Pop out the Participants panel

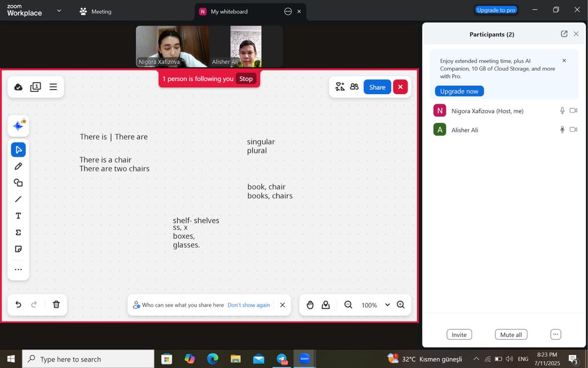[564, 34]
